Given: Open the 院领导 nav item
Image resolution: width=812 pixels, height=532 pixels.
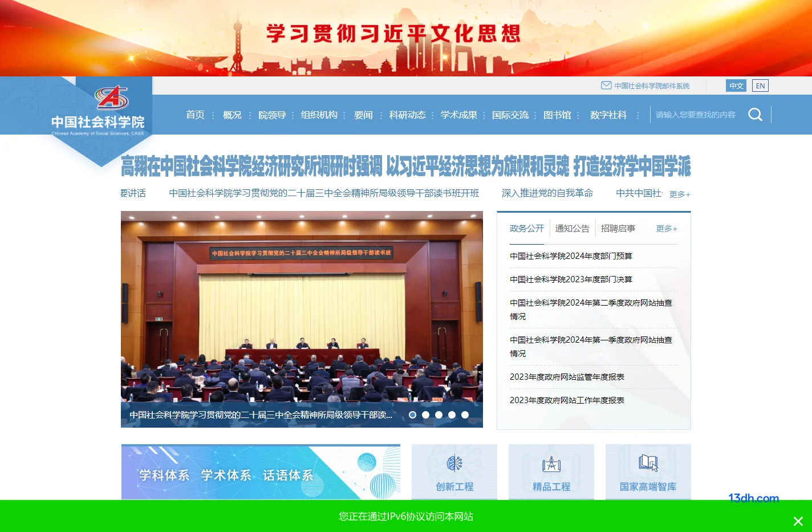Looking at the screenshot, I should pyautogui.click(x=272, y=115).
